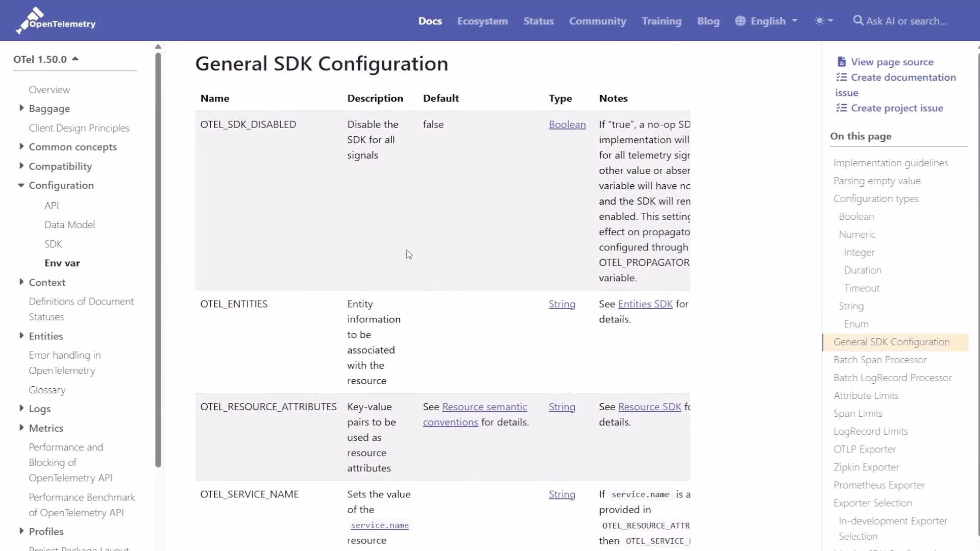Open the Resource SDK link
The width and height of the screenshot is (980, 551).
coord(650,407)
